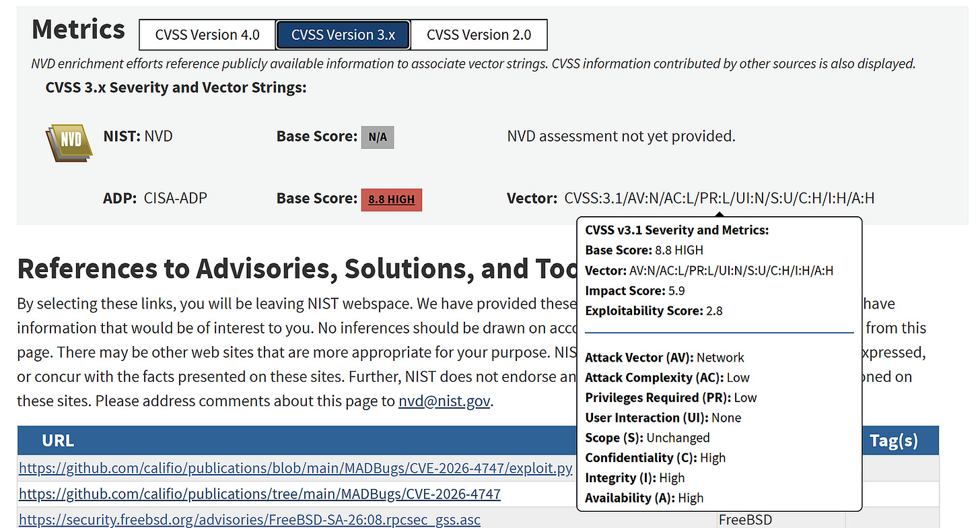The width and height of the screenshot is (980, 528).
Task: Open the MADBugs/CVE-2026-4747 tree link
Action: pos(260,494)
